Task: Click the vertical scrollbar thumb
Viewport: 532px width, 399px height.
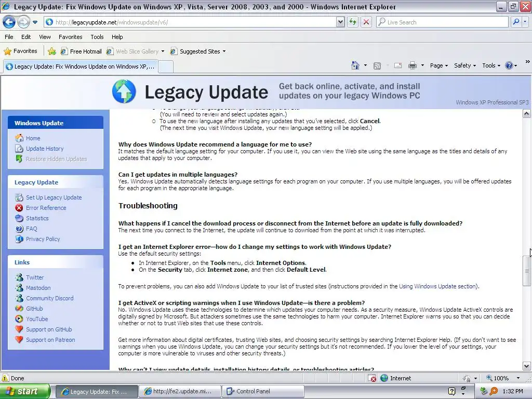Action: 526,271
